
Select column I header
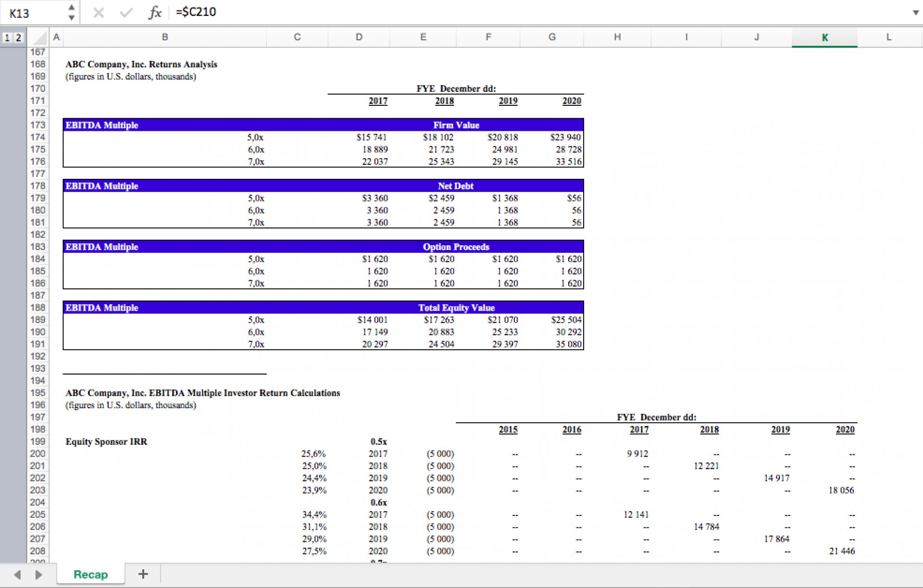686,38
